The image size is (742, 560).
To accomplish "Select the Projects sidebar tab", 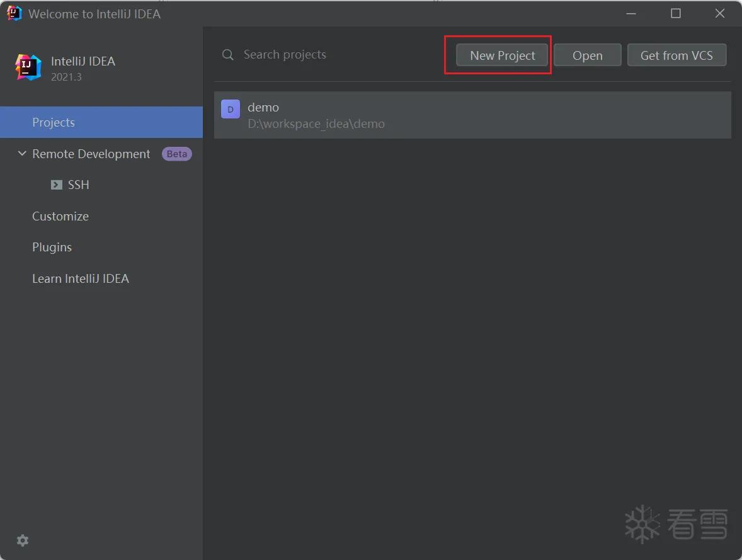I will point(101,122).
